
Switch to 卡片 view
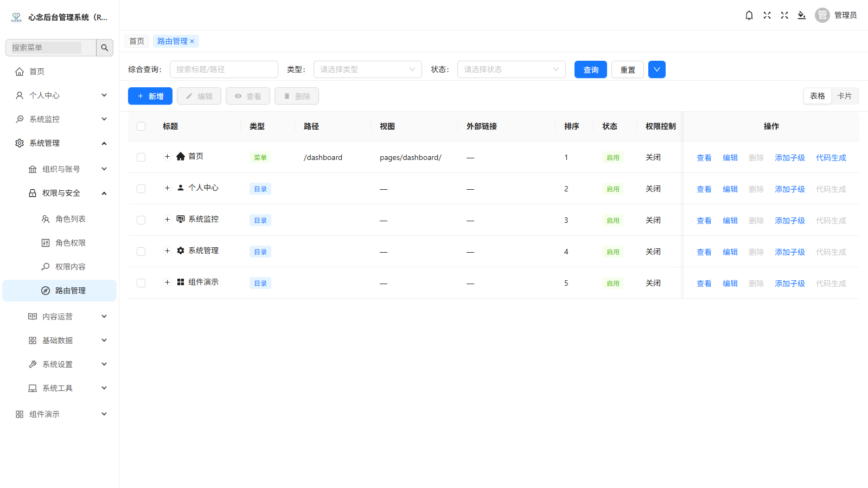[x=845, y=96]
